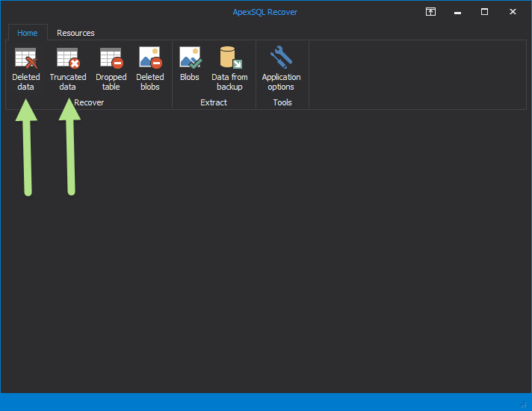Switch to the Resources tab
The image size is (532, 411).
click(75, 33)
